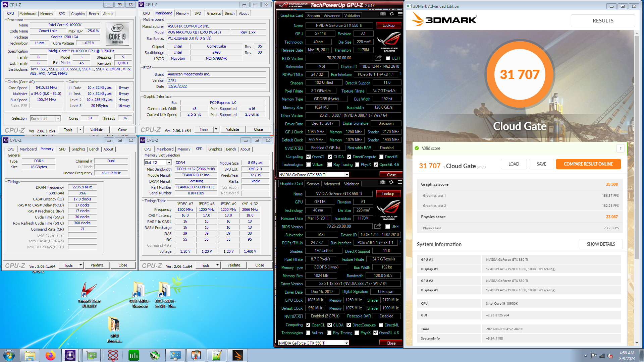Select the GTX-550Ti Shortcut desktop icon
The width and height of the screenshot is (644, 362).
click(x=140, y=295)
